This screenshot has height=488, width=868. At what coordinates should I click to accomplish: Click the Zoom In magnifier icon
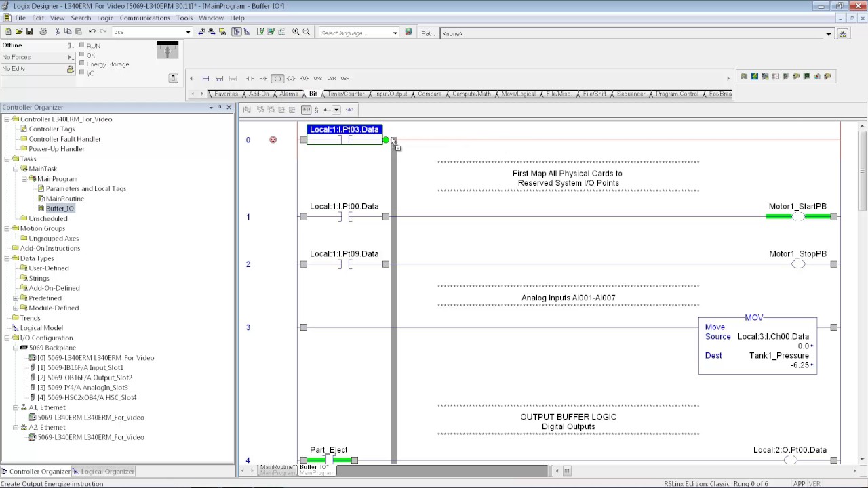(x=296, y=32)
